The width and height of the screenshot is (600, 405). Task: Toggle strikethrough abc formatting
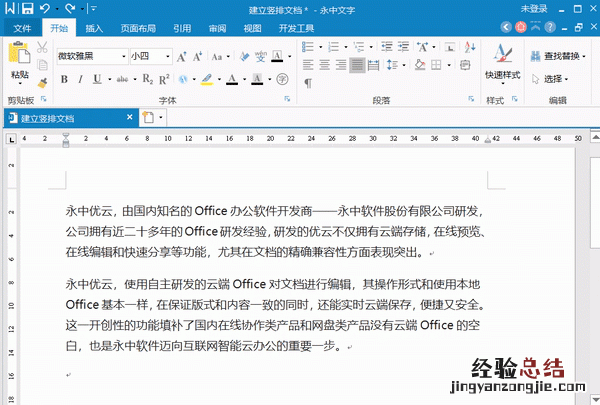122,79
